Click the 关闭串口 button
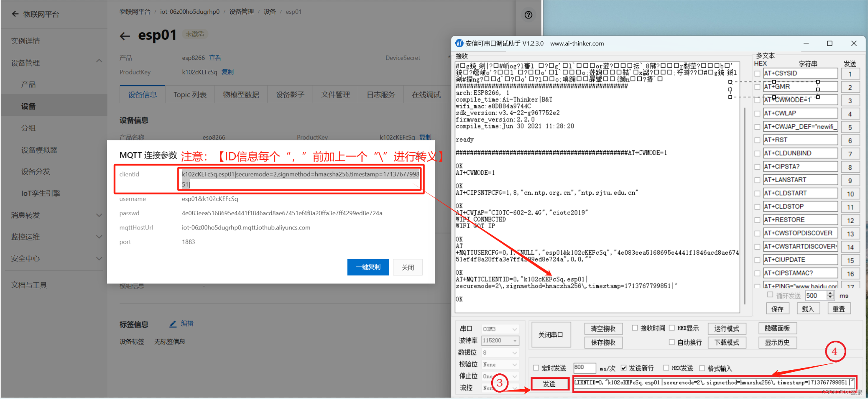This screenshot has width=868, height=399. [x=551, y=335]
